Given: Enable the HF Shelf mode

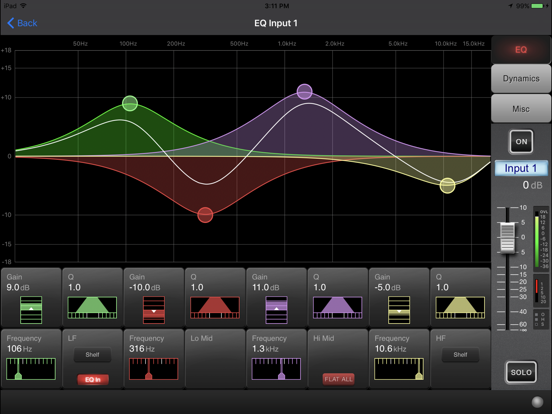Looking at the screenshot, I should pos(460,355).
